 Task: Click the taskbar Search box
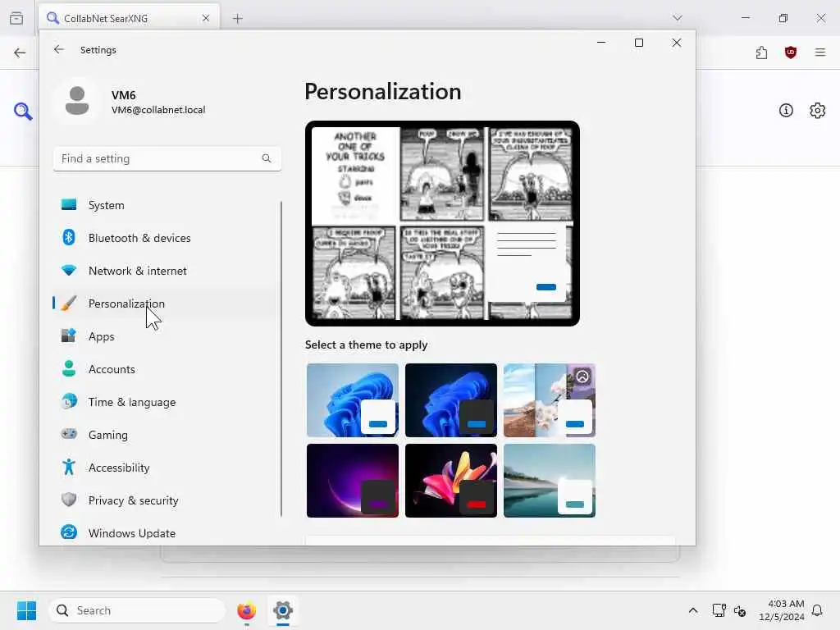[x=137, y=610]
